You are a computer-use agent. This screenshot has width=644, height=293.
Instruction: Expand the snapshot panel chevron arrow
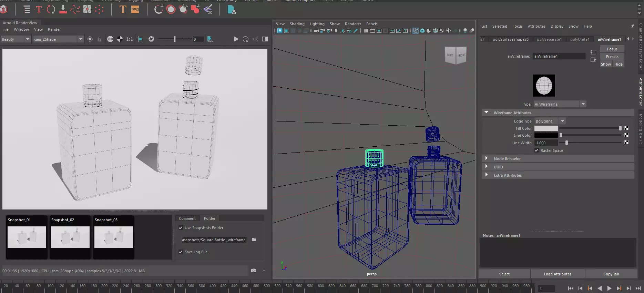tap(264, 271)
